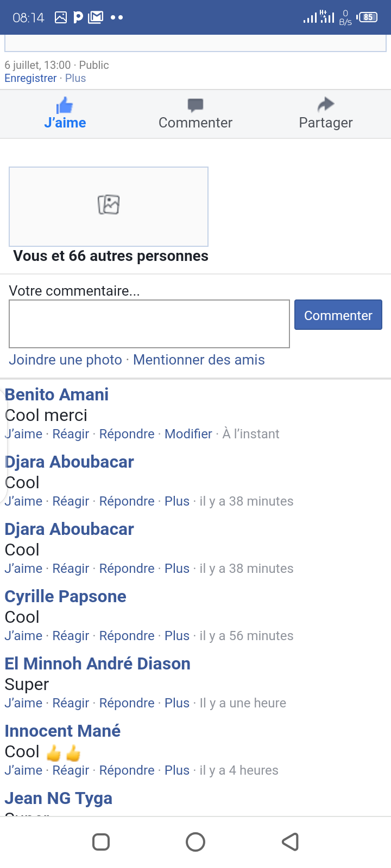Tap the picture notification icon in status bar
Image resolution: width=391 pixels, height=868 pixels.
[x=61, y=17]
